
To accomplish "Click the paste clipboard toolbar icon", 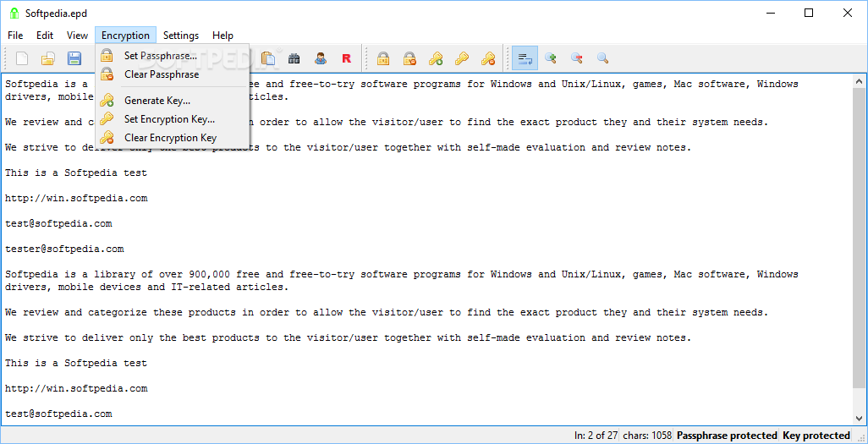I will [x=268, y=58].
